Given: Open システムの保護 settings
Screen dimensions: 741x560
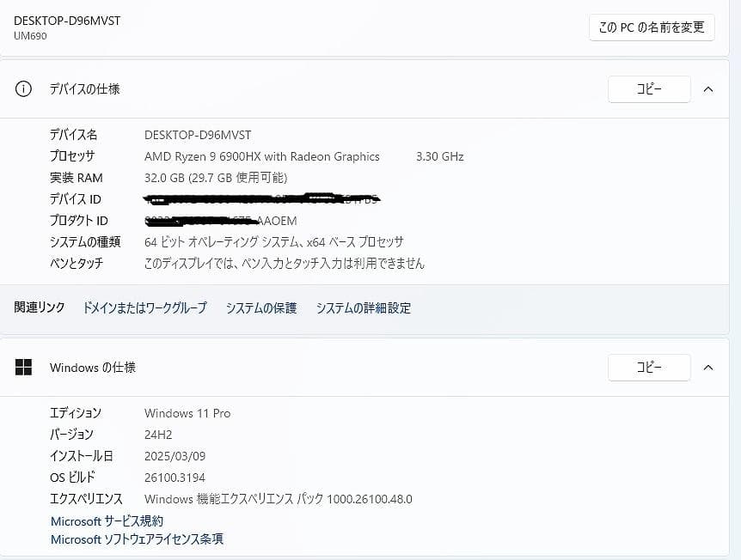Looking at the screenshot, I should [260, 307].
